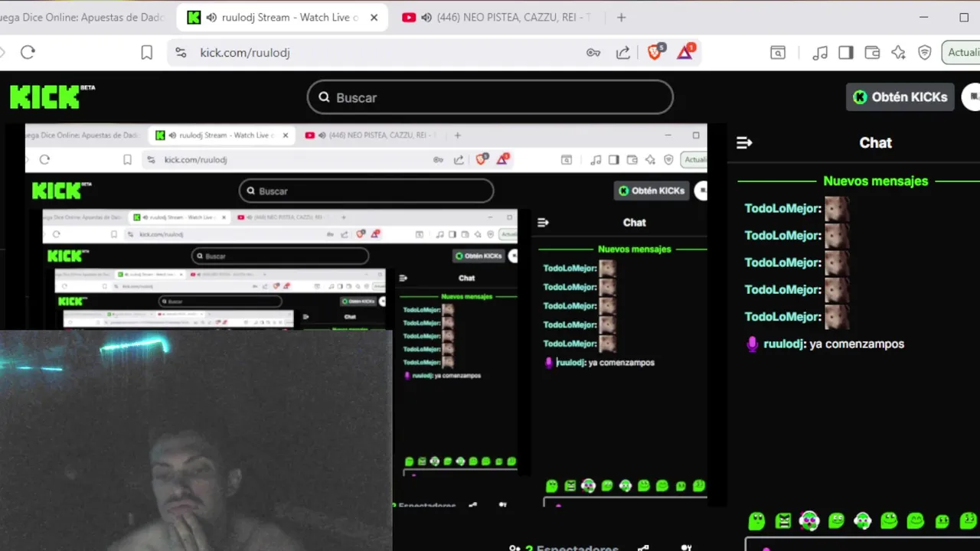The width and height of the screenshot is (980, 551).
Task: Click the Buscar search field
Action: tap(490, 97)
